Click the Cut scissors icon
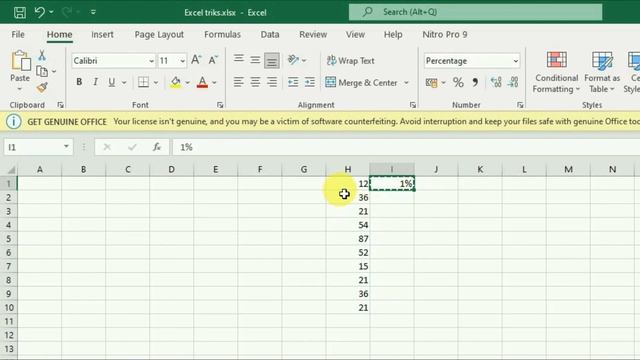 [42, 56]
